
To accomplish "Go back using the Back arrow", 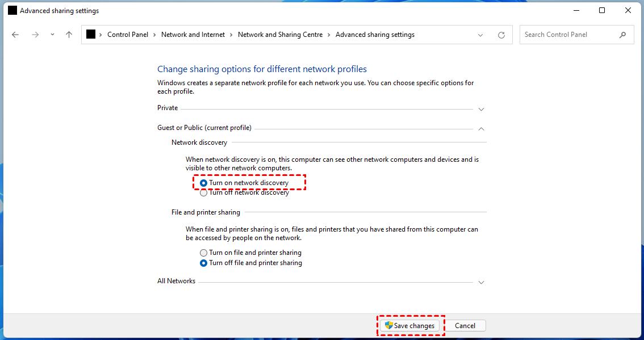I will [15, 35].
